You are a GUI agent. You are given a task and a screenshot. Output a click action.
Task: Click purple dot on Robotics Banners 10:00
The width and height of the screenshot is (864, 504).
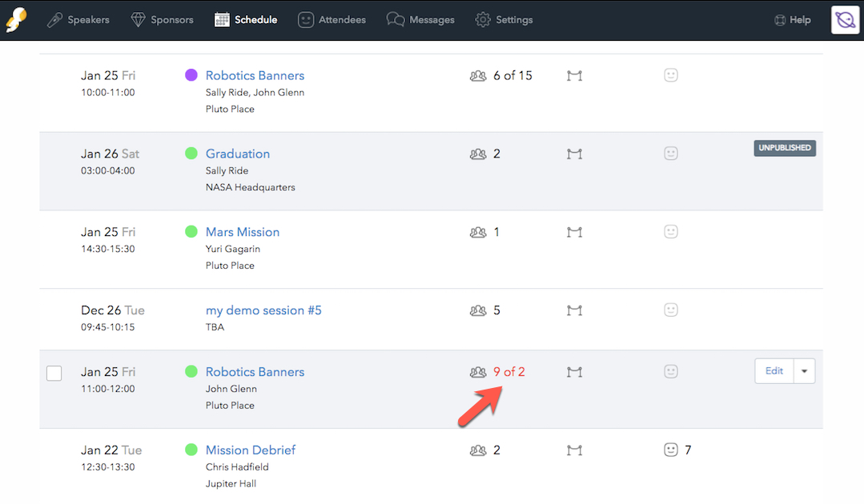(x=191, y=75)
